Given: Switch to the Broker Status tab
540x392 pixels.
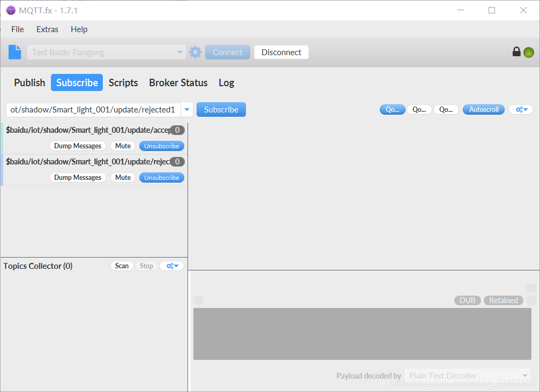Looking at the screenshot, I should [178, 82].
